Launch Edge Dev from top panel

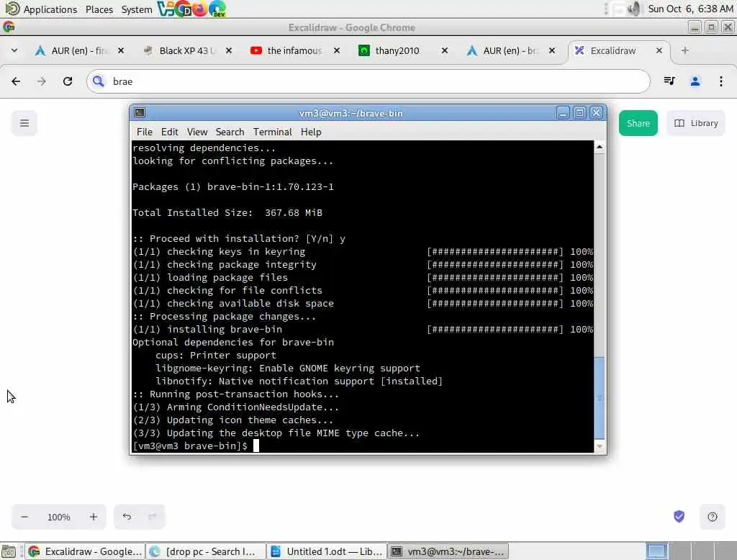[217, 9]
